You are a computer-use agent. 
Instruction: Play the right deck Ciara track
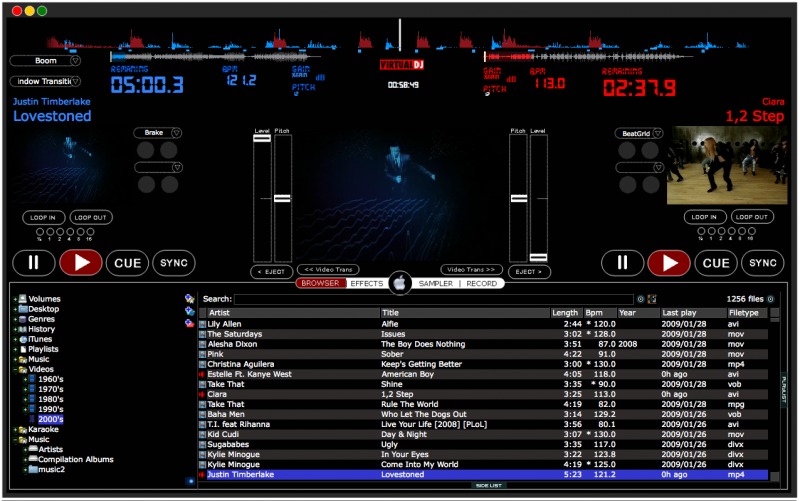click(669, 263)
